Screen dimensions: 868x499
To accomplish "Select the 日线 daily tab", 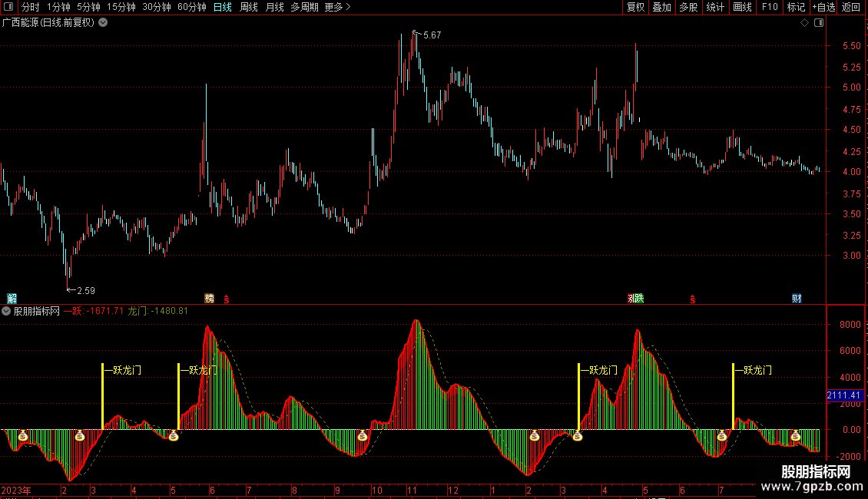I will 223,7.
